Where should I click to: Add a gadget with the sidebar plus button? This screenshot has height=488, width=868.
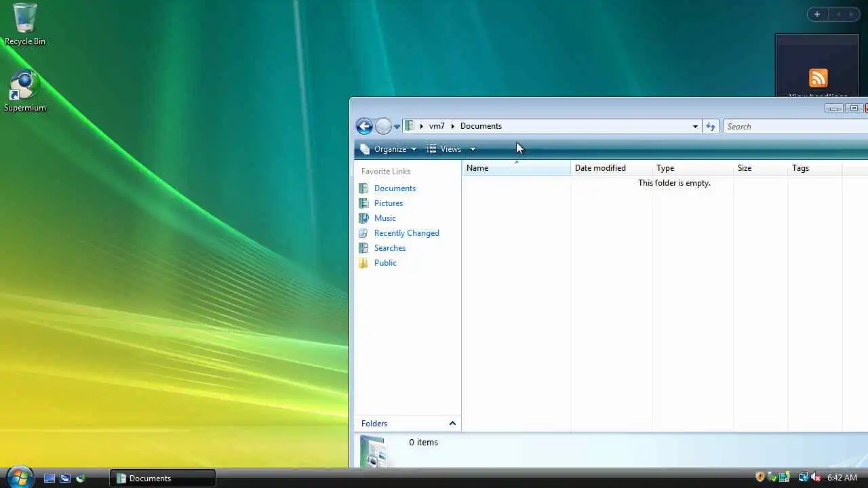tap(817, 14)
